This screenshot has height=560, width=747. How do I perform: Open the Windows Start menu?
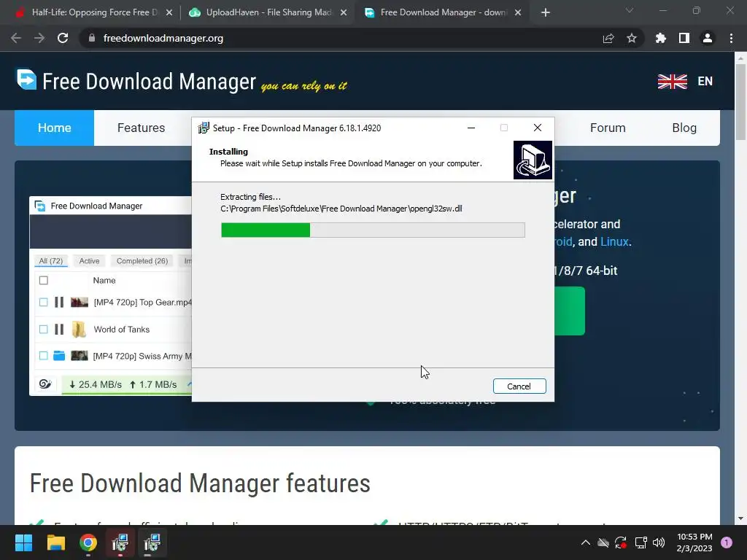[x=23, y=542]
